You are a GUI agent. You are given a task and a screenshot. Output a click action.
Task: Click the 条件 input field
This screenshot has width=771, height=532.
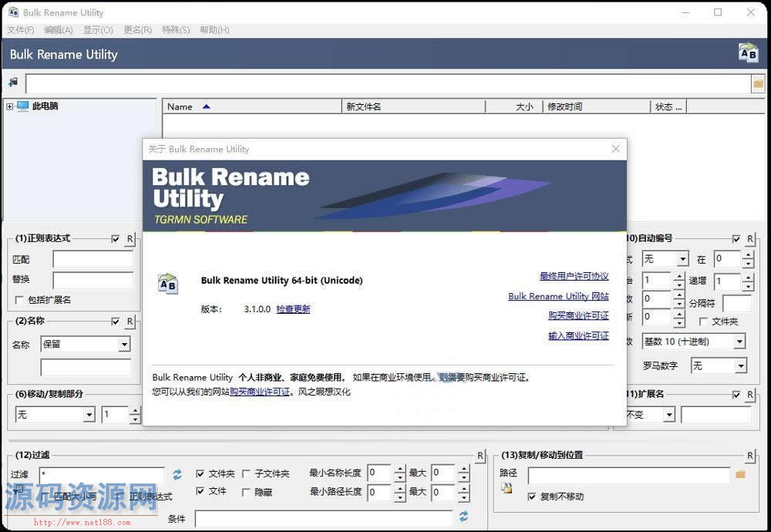pyautogui.click(x=324, y=518)
